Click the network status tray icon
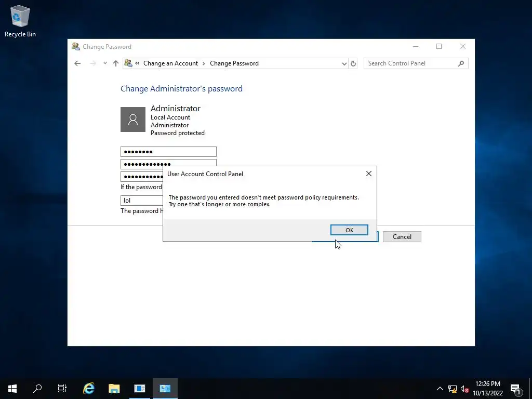The height and width of the screenshot is (399, 532). tap(453, 389)
